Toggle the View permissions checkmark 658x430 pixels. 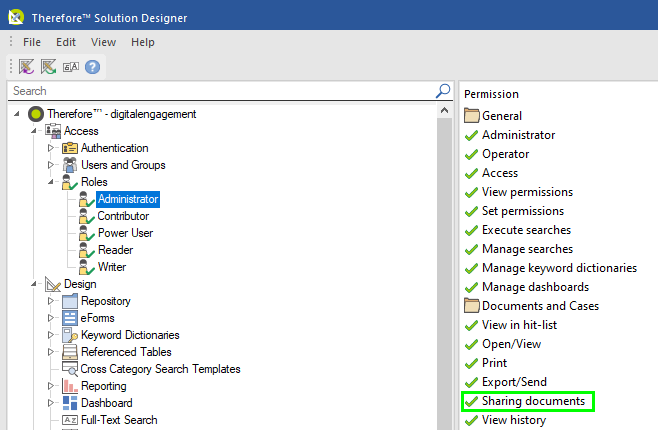click(x=472, y=192)
